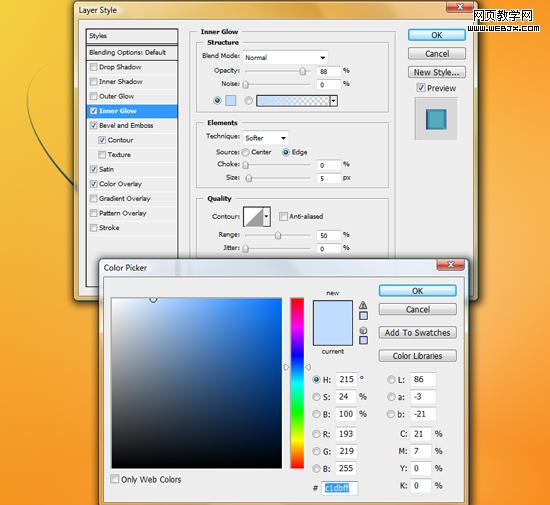Click the not-web-safe cube icon
The image size is (550, 505).
click(363, 330)
